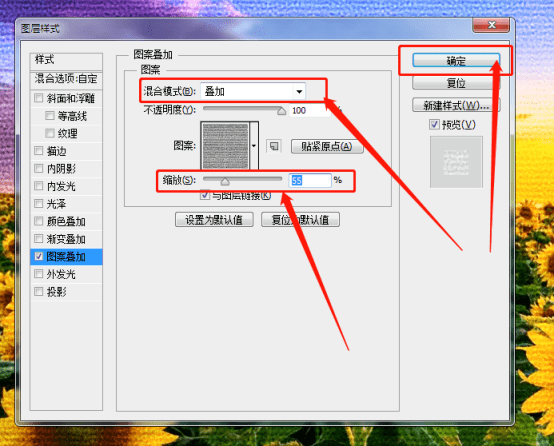
Task: Click 新建样式 new style button
Action: click(x=456, y=105)
